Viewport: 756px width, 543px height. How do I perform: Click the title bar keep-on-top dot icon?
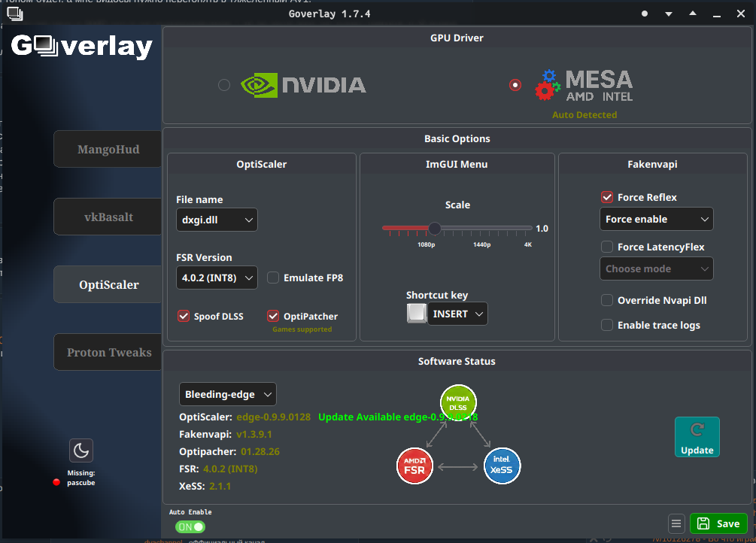[645, 14]
